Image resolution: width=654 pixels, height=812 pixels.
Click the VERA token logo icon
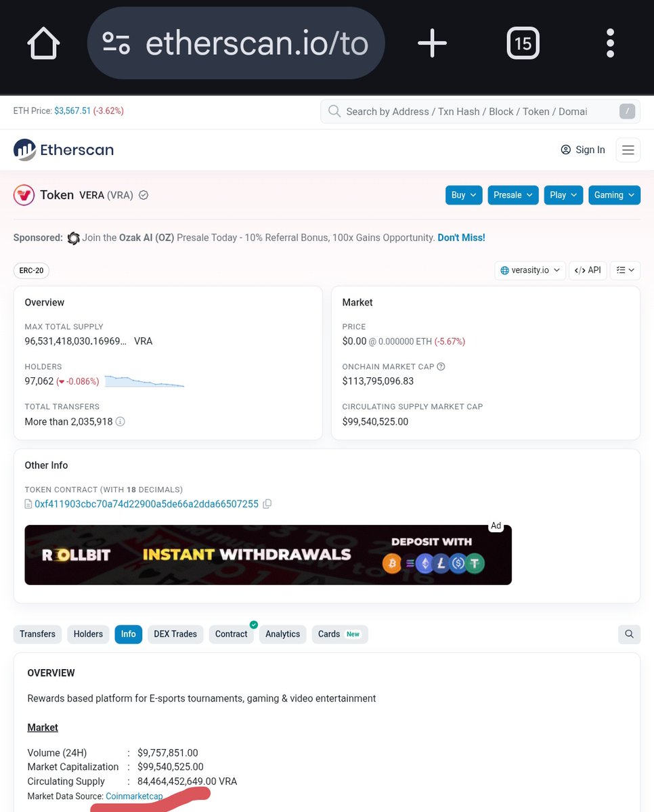(24, 195)
